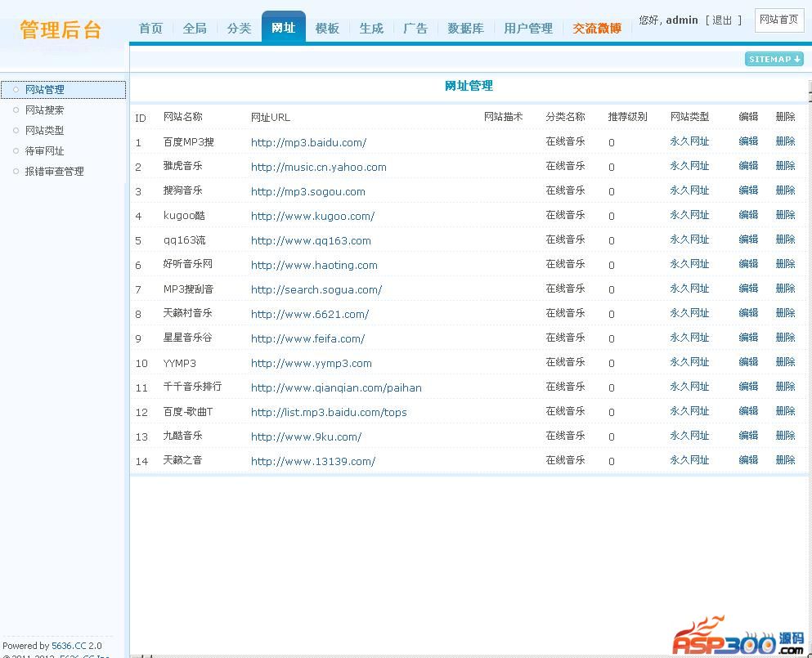Image resolution: width=812 pixels, height=658 pixels.
Task: Open 网站搜索 in the sidebar
Action: 44,110
